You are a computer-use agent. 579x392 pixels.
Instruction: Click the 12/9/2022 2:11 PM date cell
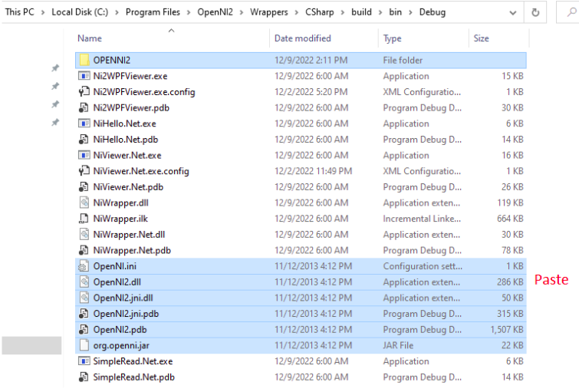311,61
